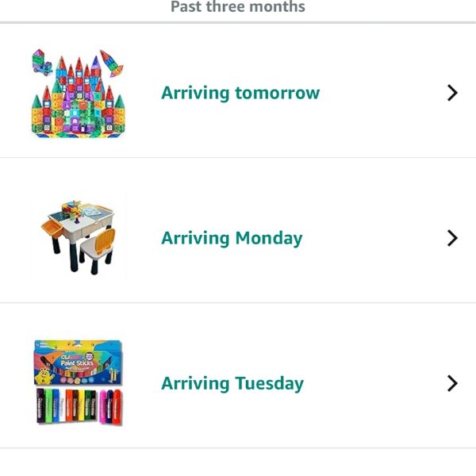Expand the Arriving Tuesday order chevron

(x=452, y=383)
